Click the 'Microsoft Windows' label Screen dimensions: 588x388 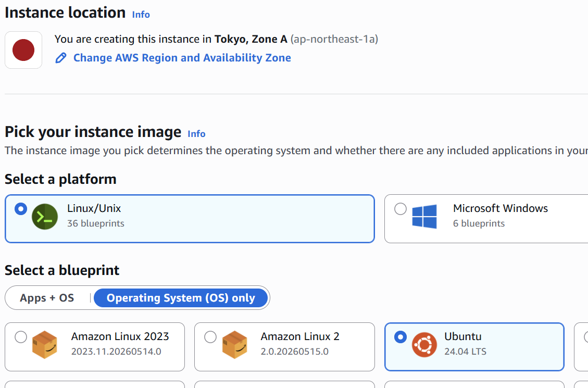(x=501, y=208)
